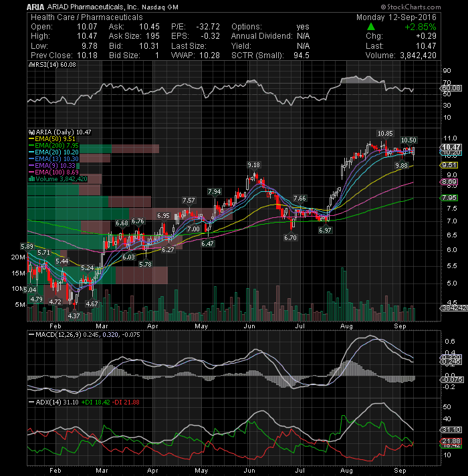The image size is (468, 476).
Task: Click the P/E value -32.72
Action: 208,27
